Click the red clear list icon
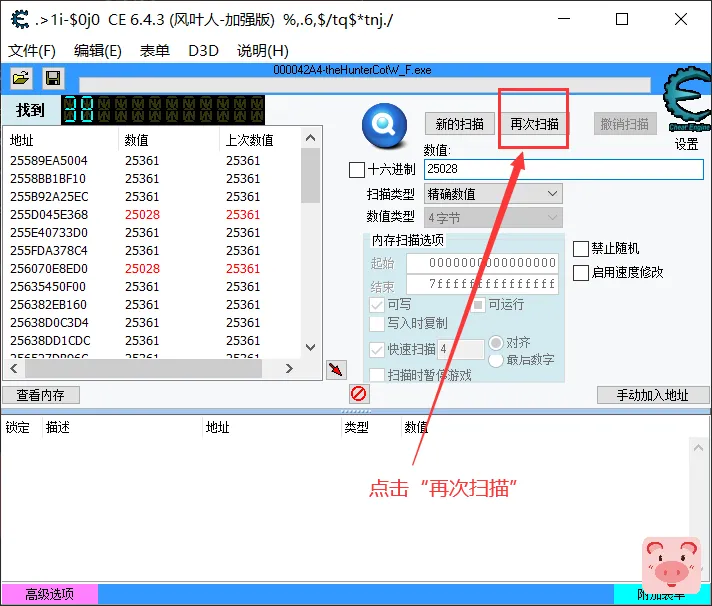712x606 pixels. [x=359, y=394]
